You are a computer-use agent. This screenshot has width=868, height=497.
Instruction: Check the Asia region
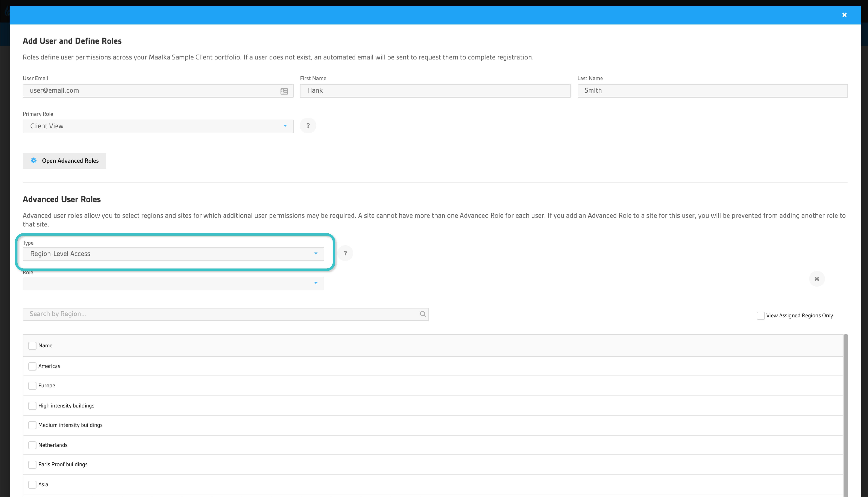click(32, 484)
